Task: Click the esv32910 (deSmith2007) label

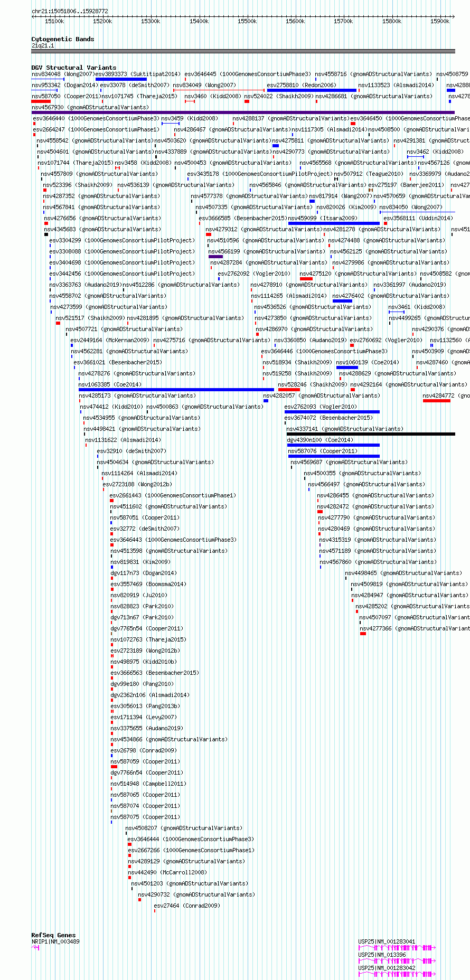Action: click(x=131, y=451)
